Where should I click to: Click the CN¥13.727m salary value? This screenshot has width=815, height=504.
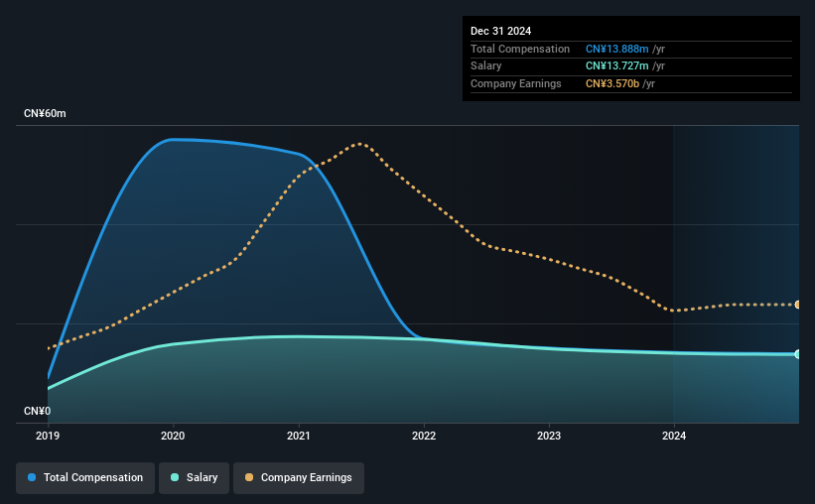[x=617, y=66]
